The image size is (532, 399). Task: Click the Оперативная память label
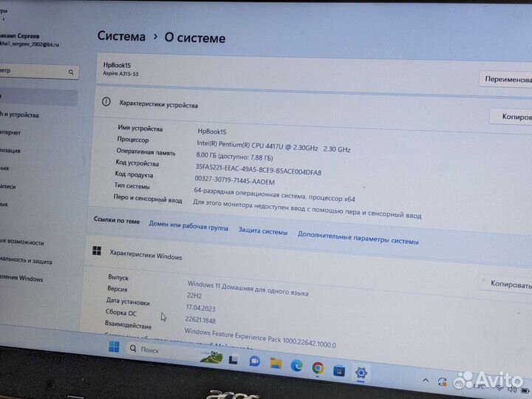point(146,151)
